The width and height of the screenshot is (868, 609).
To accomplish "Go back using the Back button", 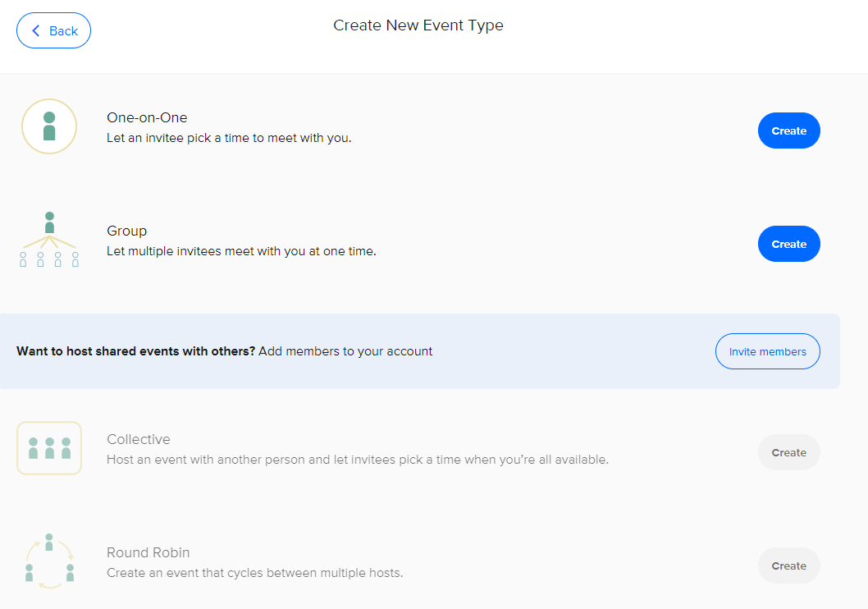I will pyautogui.click(x=53, y=30).
